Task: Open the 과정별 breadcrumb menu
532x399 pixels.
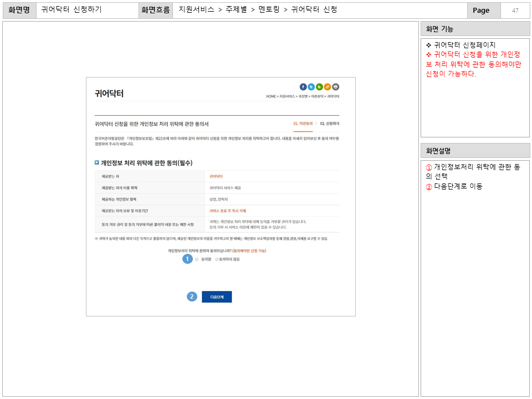Action: [303, 95]
